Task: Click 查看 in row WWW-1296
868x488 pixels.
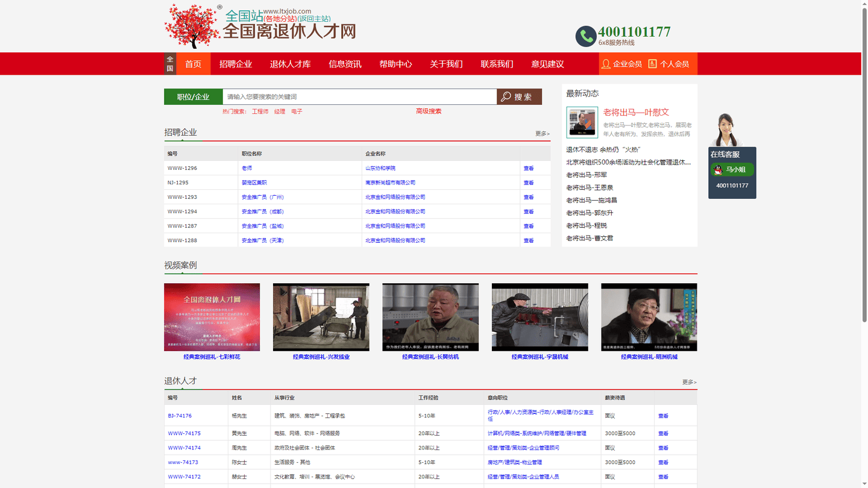Action: coord(529,168)
